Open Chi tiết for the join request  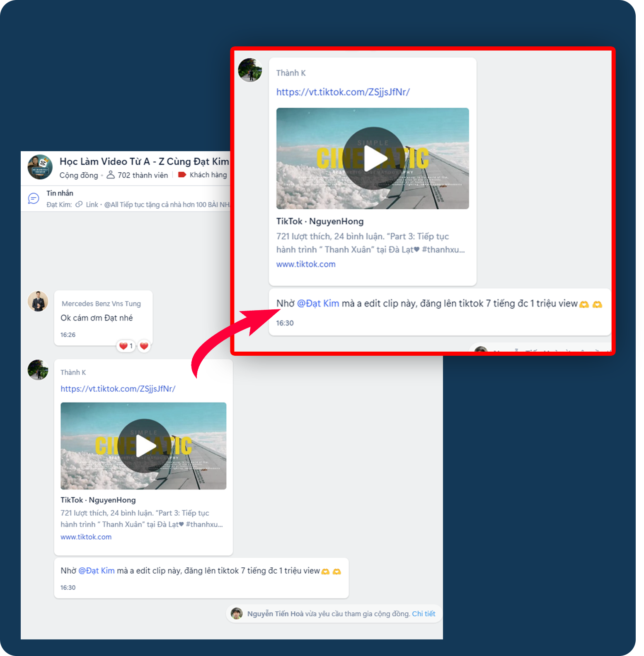tap(423, 614)
